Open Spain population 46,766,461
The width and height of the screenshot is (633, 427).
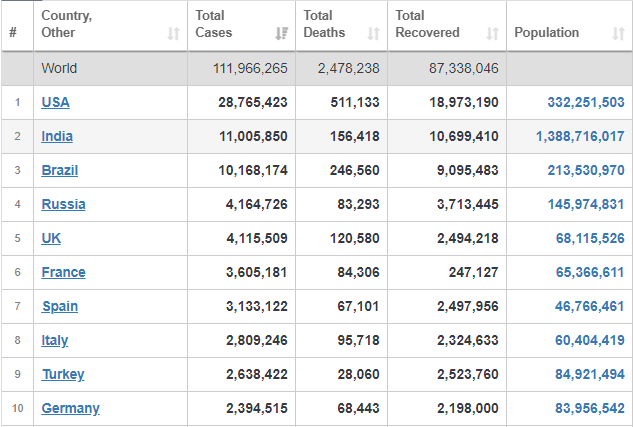[x=589, y=306]
